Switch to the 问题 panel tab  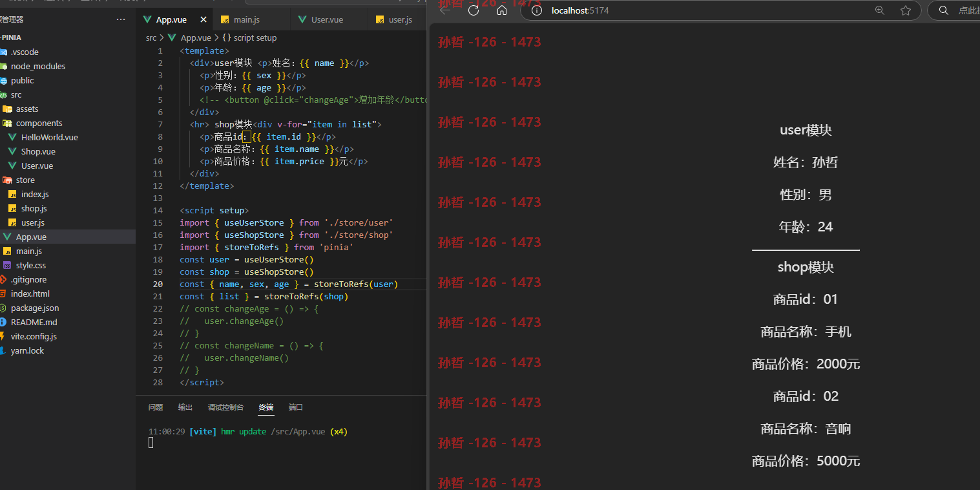pyautogui.click(x=156, y=407)
